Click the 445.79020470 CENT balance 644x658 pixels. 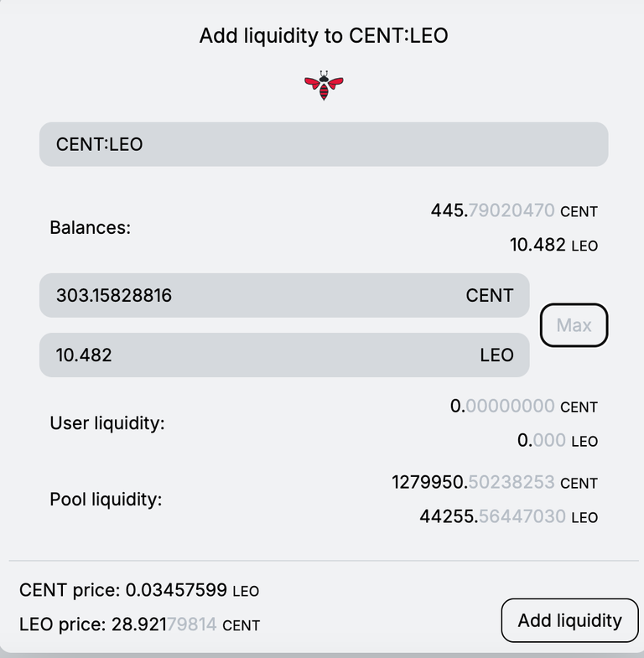point(514,210)
